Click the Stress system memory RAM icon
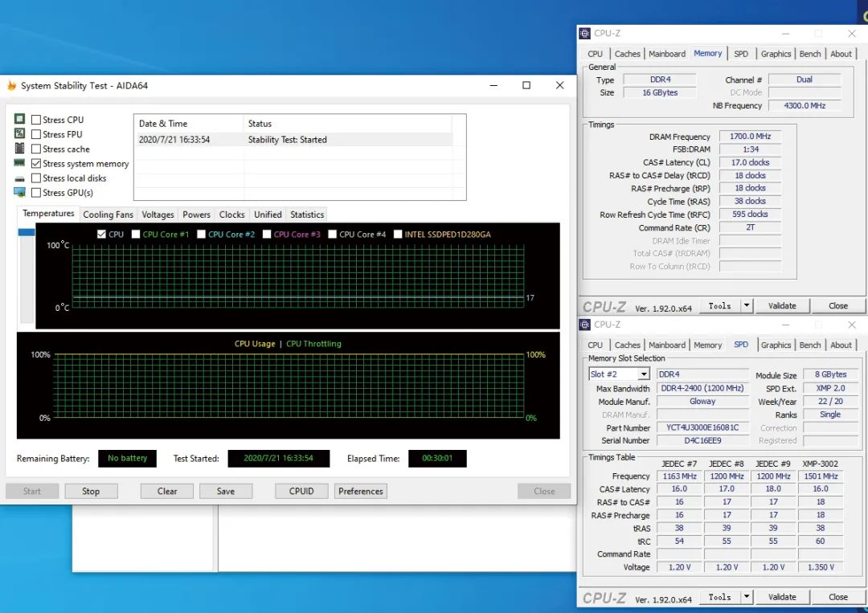The height and width of the screenshot is (613, 868). (19, 163)
